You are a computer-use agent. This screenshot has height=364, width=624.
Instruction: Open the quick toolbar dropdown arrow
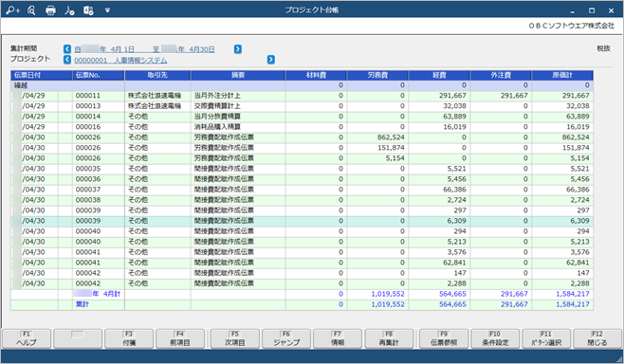pyautogui.click(x=107, y=10)
